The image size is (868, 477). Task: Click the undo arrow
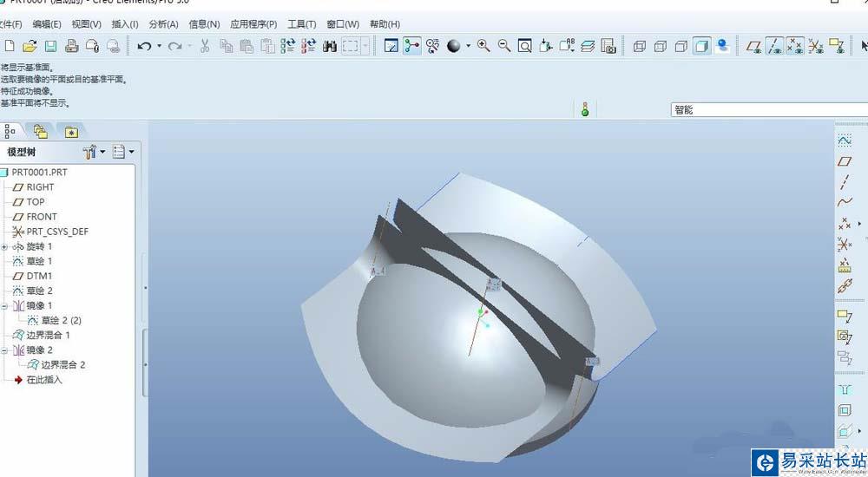[x=144, y=46]
